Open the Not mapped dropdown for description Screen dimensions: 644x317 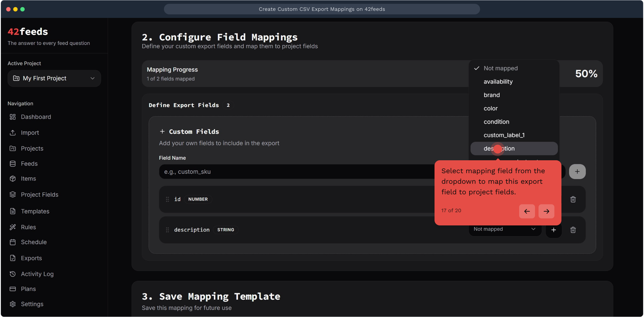tap(504, 229)
